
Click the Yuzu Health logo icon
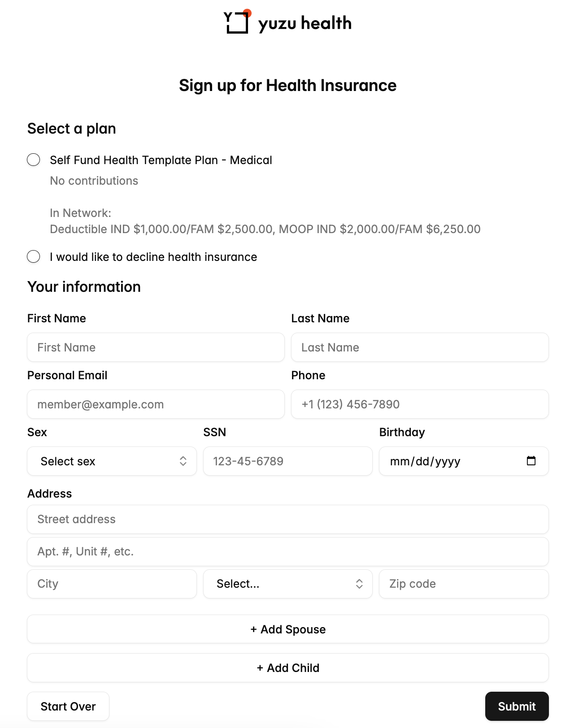237,22
